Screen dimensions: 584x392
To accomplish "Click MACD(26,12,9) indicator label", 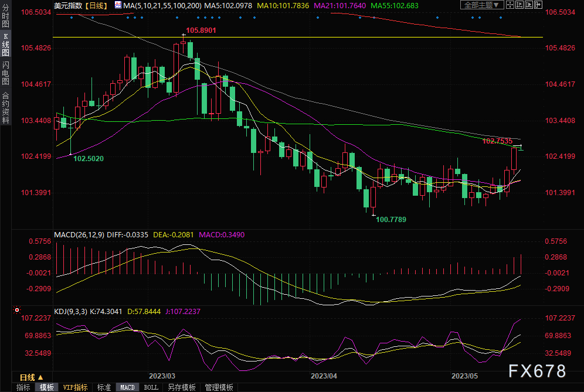I will tap(79, 235).
